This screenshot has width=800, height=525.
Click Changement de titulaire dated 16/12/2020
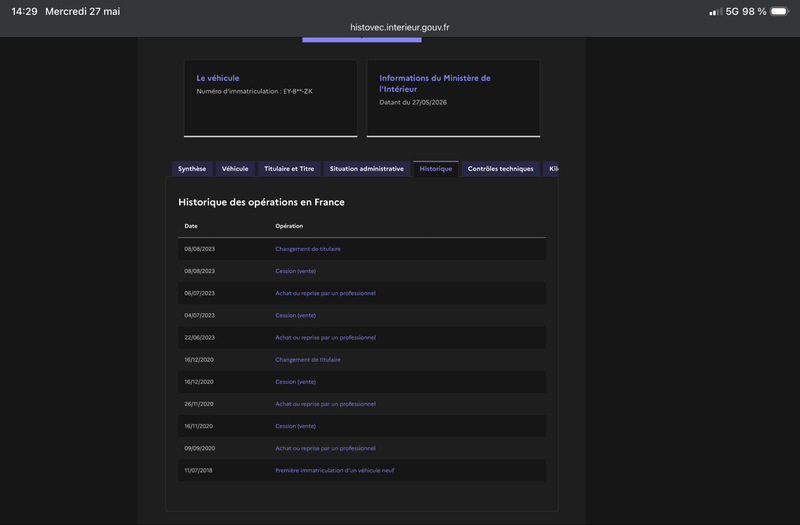[x=308, y=360]
